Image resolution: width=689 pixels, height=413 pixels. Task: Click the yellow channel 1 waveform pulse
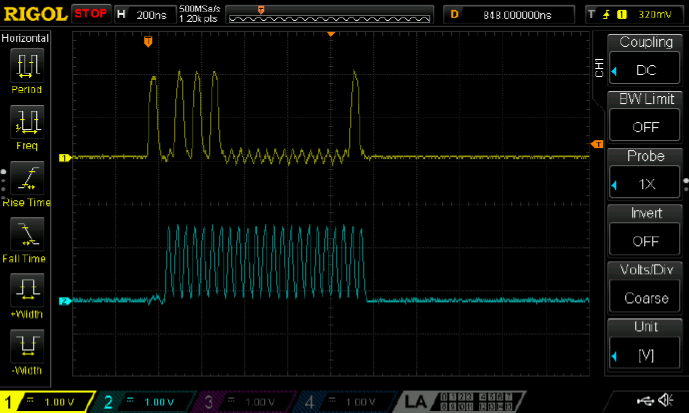click(x=153, y=116)
